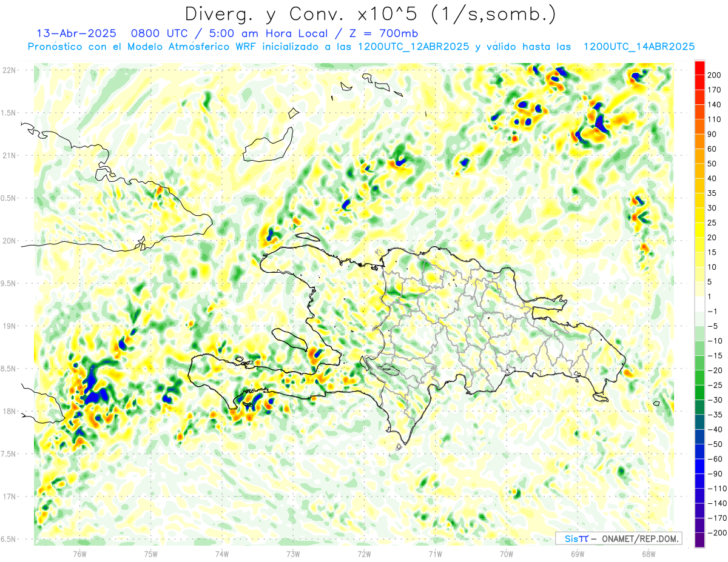Click the '18N' latitude label
Image resolution: width=728 pixels, height=562 pixels.
point(9,411)
